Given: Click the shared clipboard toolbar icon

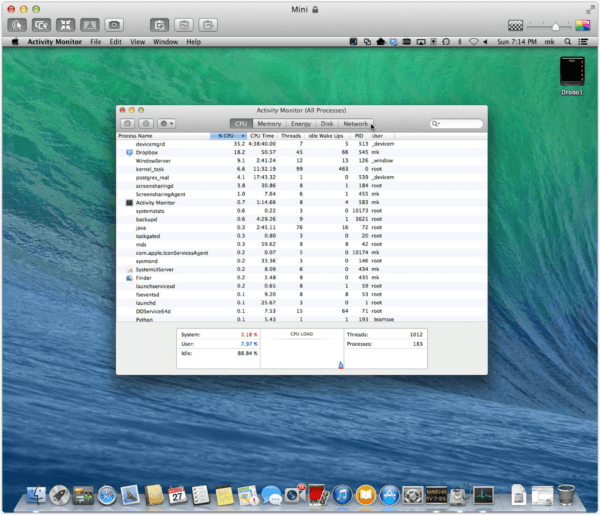Looking at the screenshot, I should tap(160, 25).
